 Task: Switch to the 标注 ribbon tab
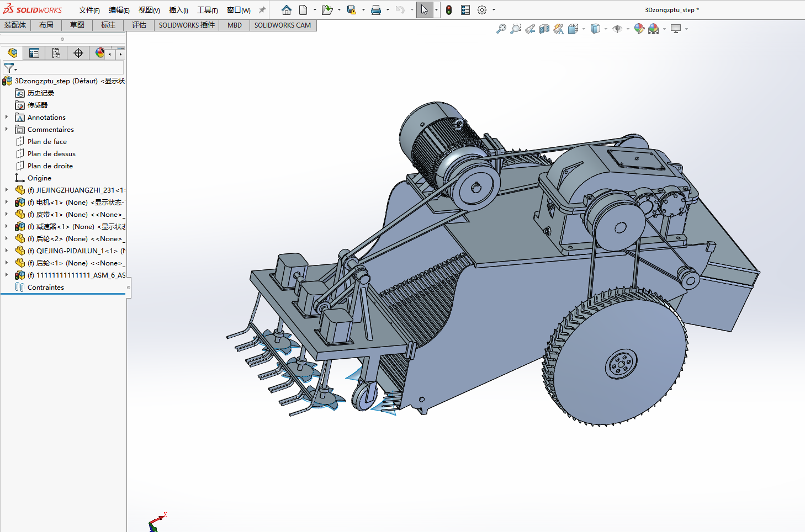(108, 25)
